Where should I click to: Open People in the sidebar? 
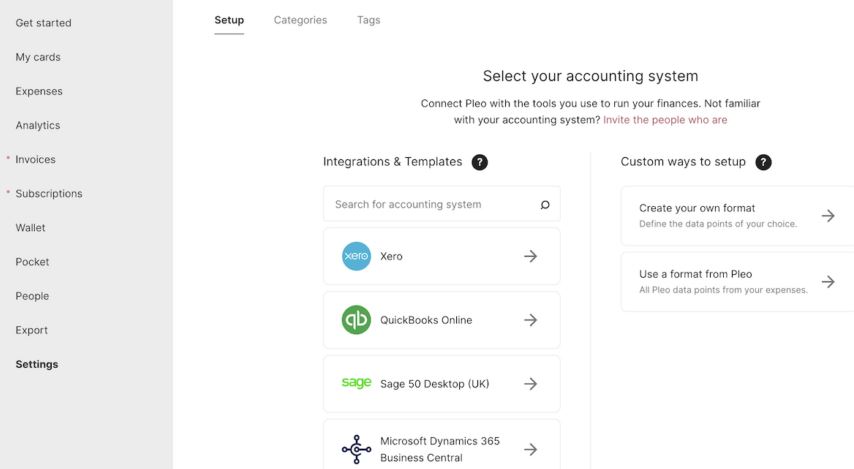point(32,296)
